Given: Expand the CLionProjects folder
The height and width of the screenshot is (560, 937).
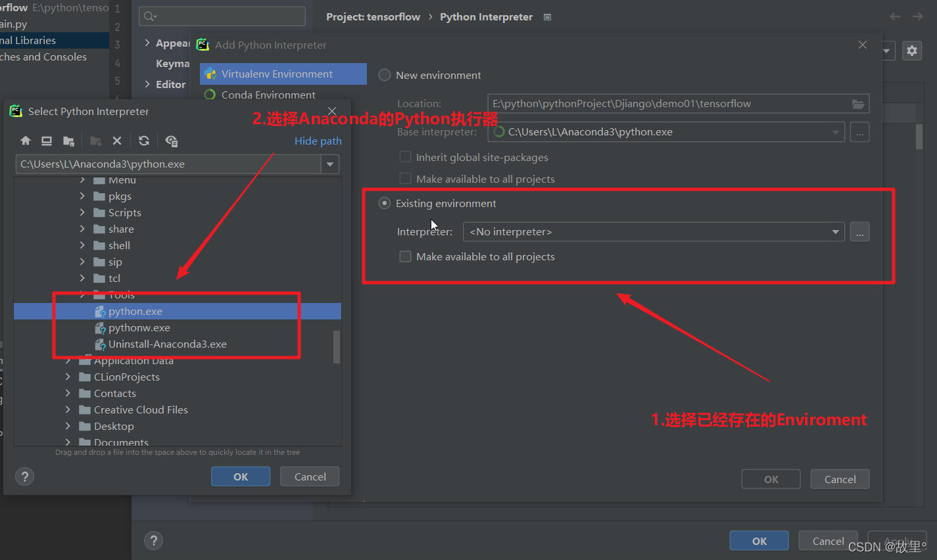Looking at the screenshot, I should 68,377.
